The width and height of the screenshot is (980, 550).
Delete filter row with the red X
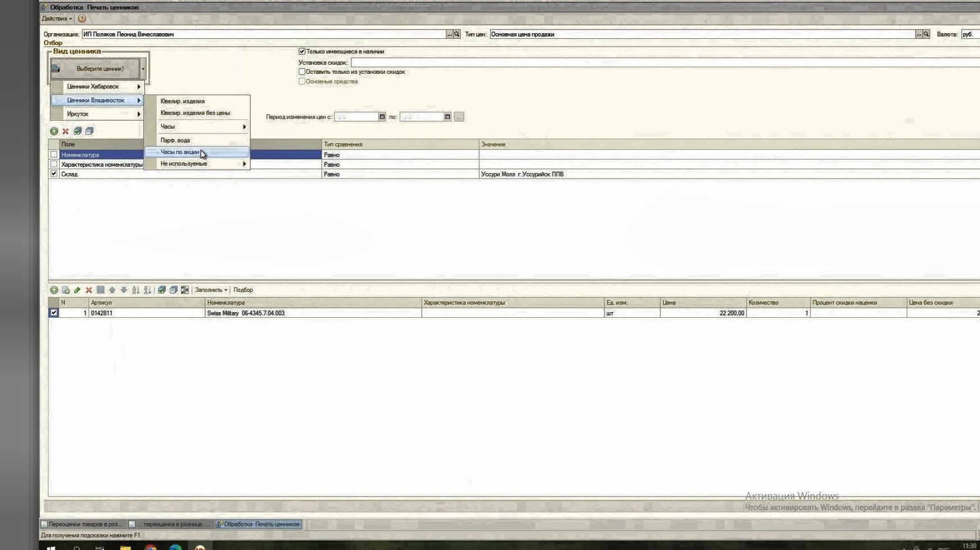pyautogui.click(x=65, y=131)
